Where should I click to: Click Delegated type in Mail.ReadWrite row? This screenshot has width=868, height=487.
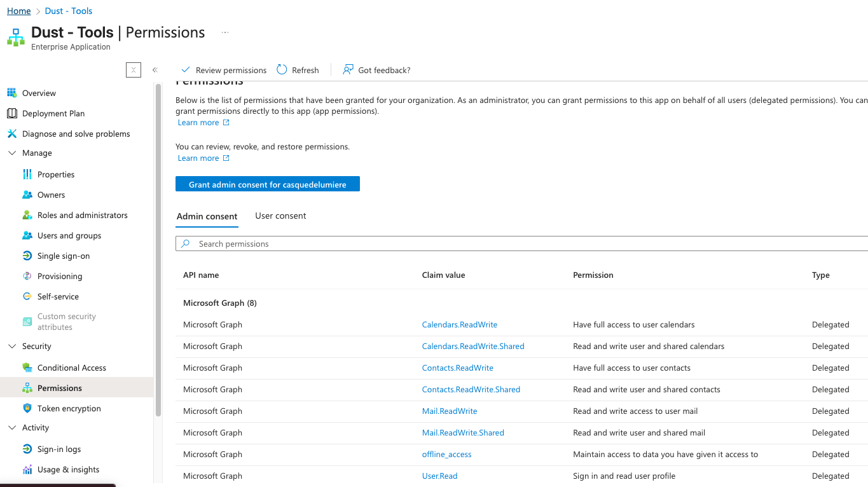coord(830,411)
